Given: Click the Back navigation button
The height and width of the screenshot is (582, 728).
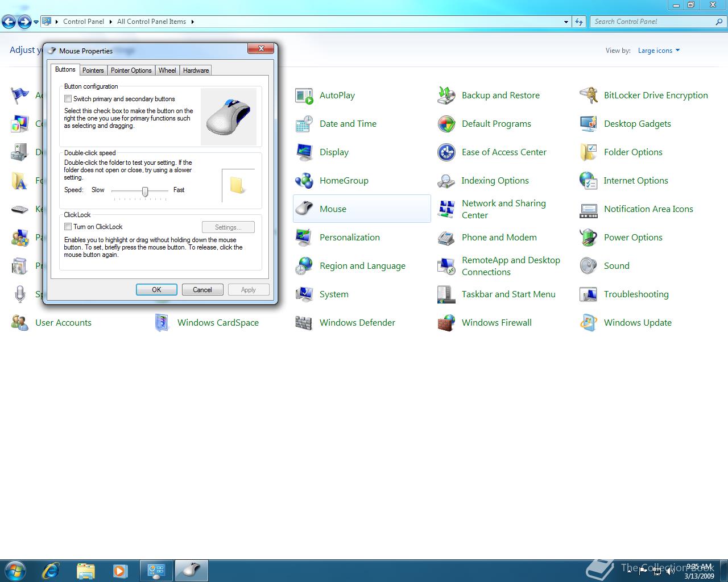Looking at the screenshot, I should click(x=9, y=22).
